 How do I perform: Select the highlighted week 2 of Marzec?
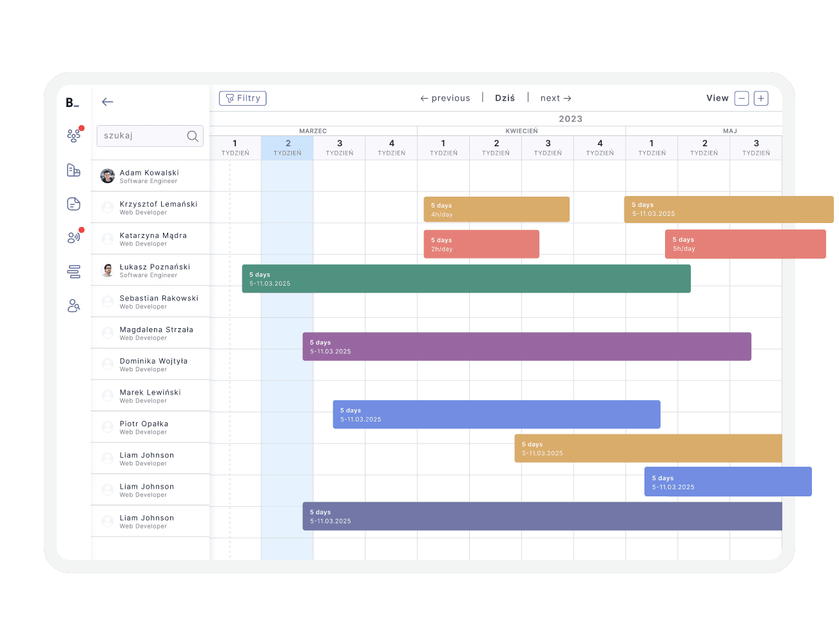click(287, 148)
